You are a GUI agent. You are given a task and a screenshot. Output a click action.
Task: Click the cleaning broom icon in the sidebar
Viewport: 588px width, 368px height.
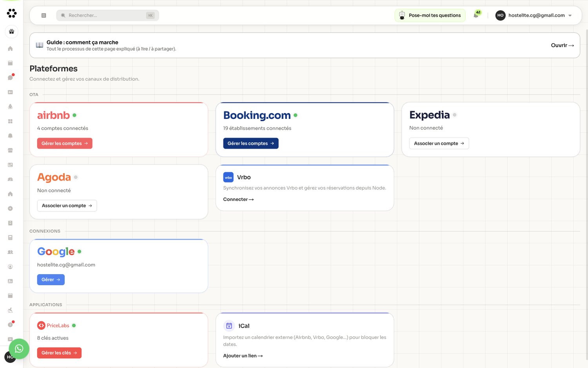(10, 310)
